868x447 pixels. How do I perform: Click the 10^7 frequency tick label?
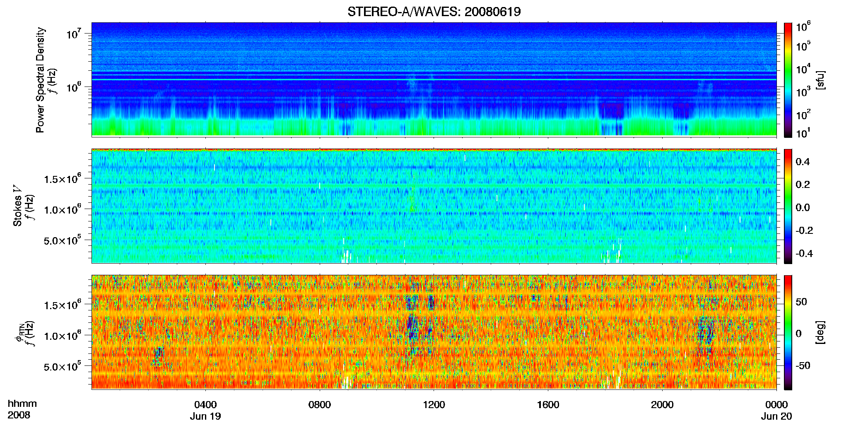[x=74, y=34]
